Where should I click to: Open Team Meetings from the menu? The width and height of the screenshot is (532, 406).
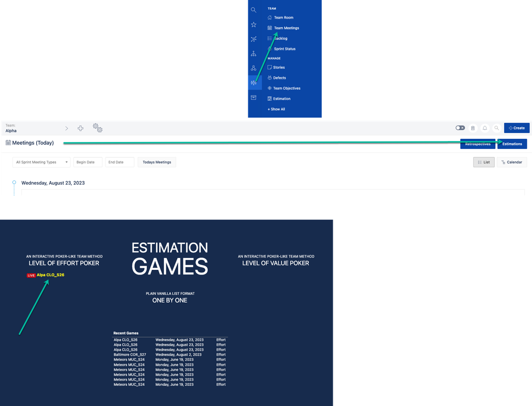[x=283, y=28]
